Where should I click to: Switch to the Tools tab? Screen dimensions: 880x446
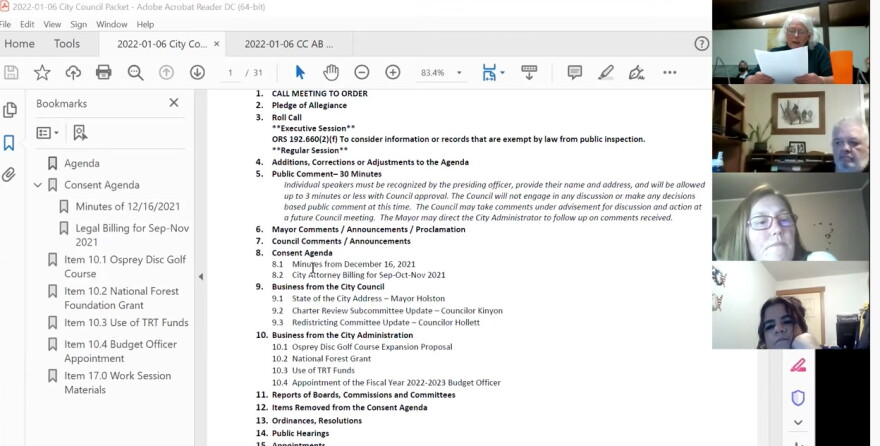(x=67, y=44)
